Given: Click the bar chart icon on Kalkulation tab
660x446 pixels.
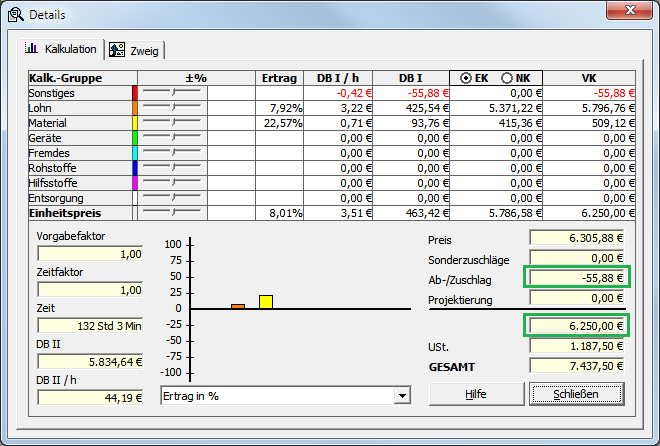Looking at the screenshot, I should click(31, 49).
